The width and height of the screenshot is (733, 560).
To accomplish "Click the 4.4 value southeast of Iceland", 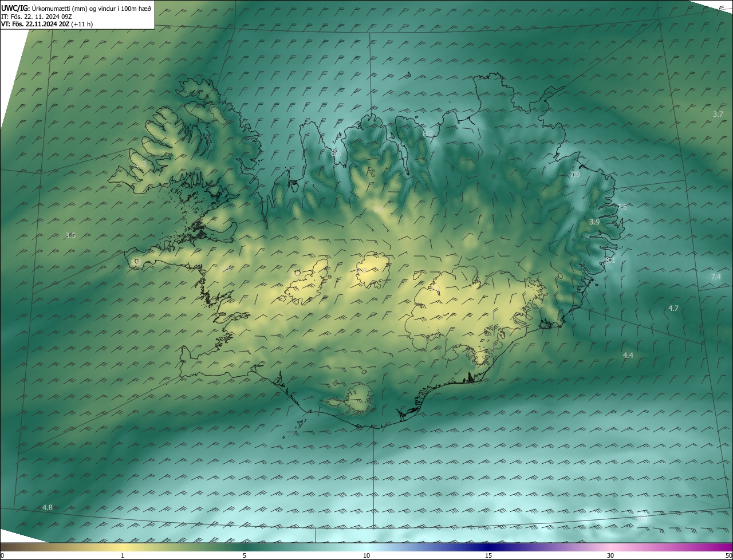I will (628, 356).
